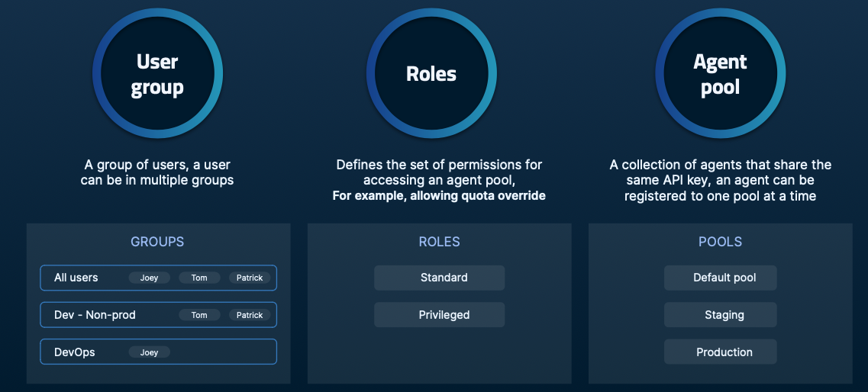868x392 pixels.
Task: Click Patrick chip in Dev - Non-prod row
Action: coord(250,315)
